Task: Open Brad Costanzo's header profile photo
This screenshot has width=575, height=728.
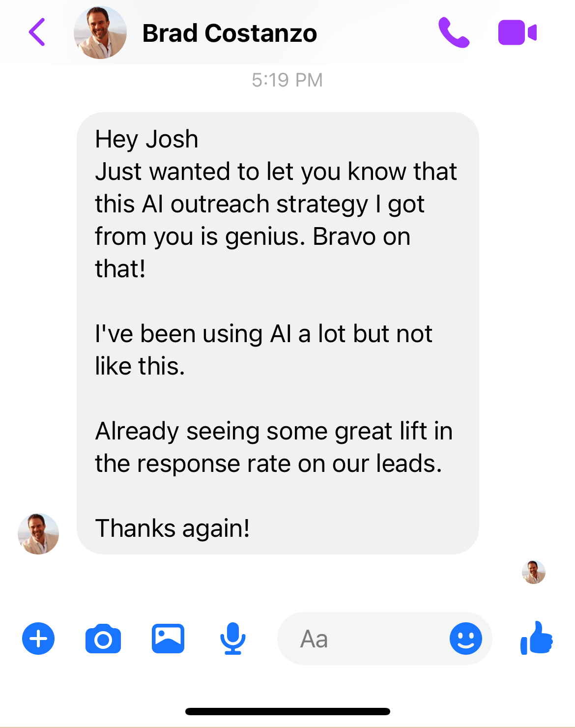Action: (100, 32)
